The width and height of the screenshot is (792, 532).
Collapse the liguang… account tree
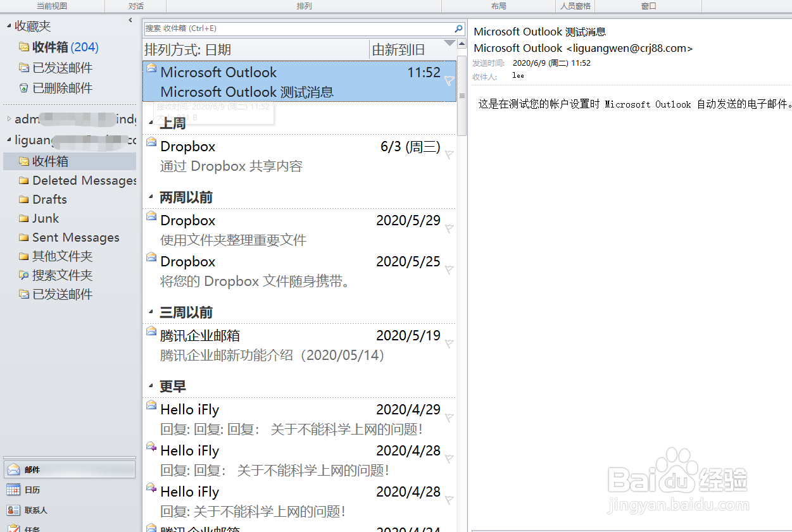pyautogui.click(x=9, y=140)
